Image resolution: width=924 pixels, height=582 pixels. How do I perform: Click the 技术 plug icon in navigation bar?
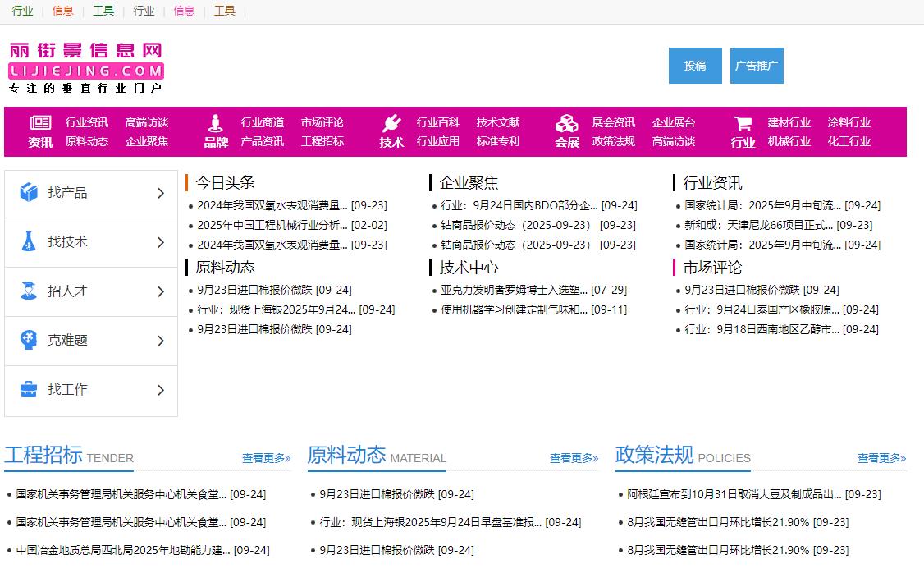click(391, 123)
